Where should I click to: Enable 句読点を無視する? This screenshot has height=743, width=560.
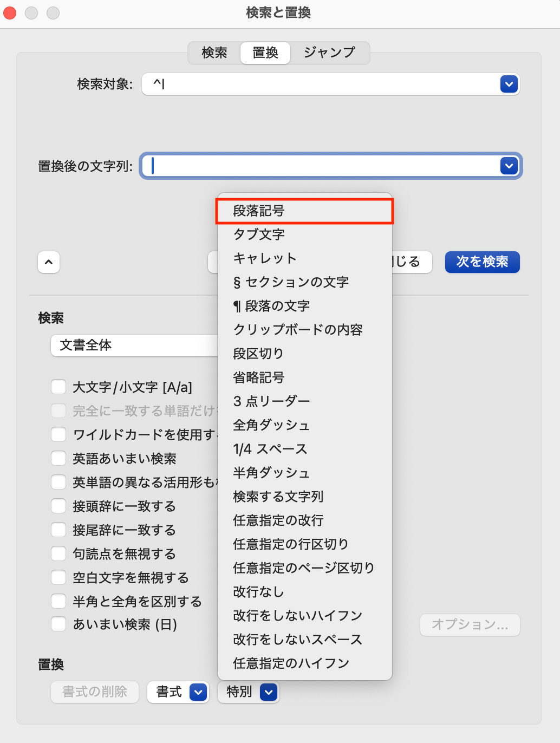tap(58, 553)
